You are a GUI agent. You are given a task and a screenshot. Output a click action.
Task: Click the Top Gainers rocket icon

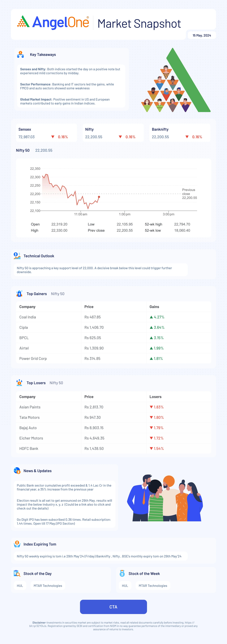pyautogui.click(x=19, y=294)
